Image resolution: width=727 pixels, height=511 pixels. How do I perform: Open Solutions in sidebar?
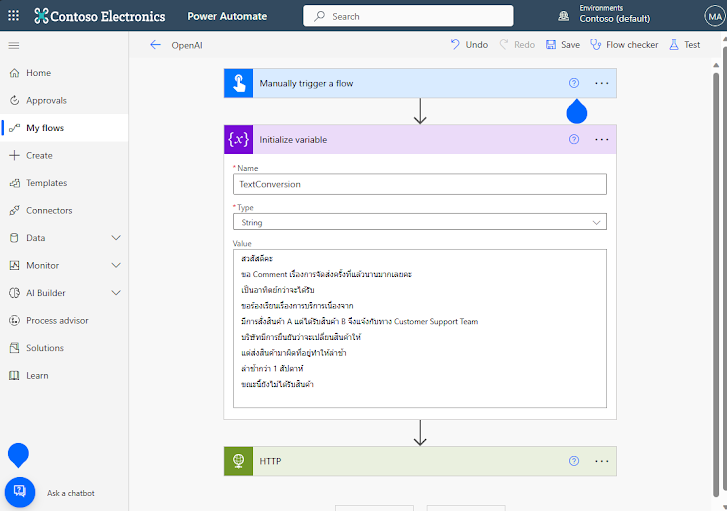click(x=64, y=348)
